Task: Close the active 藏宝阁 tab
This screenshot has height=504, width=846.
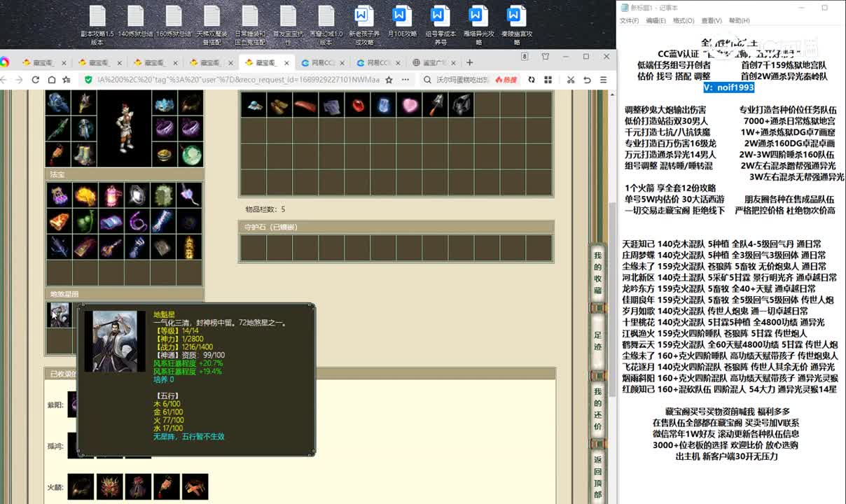Action: click(288, 62)
